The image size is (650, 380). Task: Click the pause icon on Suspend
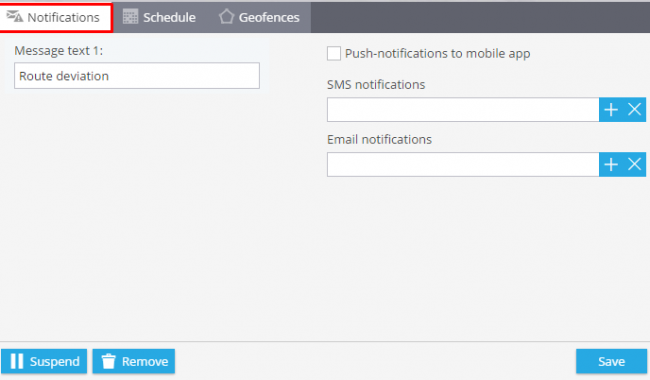17,361
